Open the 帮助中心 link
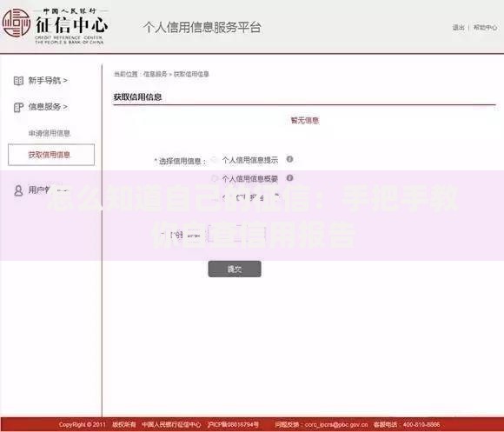 pyautogui.click(x=485, y=28)
